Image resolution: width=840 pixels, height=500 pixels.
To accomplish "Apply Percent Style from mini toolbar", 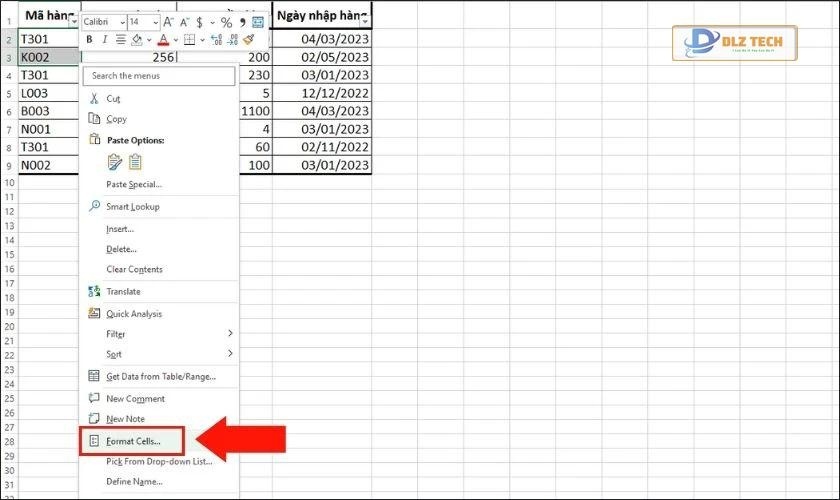I will click(227, 23).
